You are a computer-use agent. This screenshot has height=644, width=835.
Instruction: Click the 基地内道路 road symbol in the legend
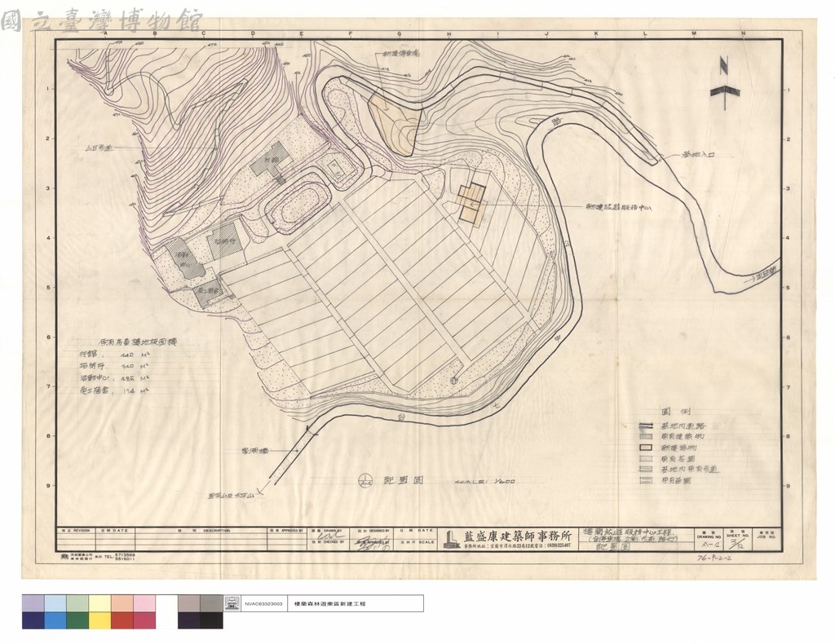tap(646, 426)
